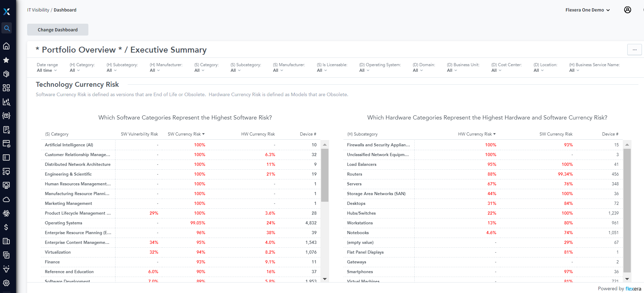Image resolution: width=644 pixels, height=293 pixels.
Task: Open the cloud icon in the sidebar
Action: pos(6,199)
